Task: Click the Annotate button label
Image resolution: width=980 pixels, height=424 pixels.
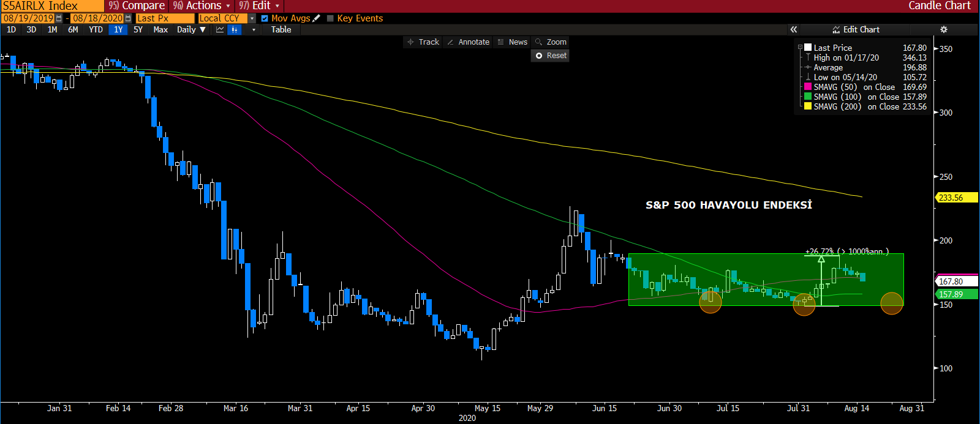Action: (x=474, y=42)
